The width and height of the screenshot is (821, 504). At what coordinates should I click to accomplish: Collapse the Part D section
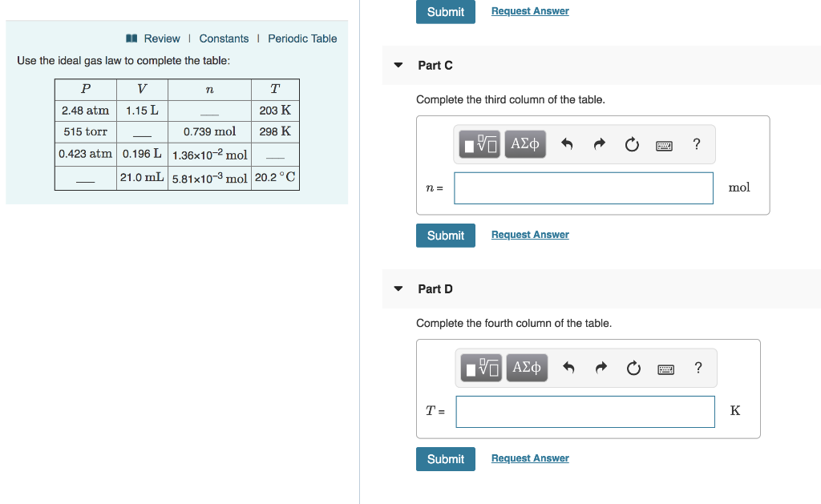pos(398,288)
